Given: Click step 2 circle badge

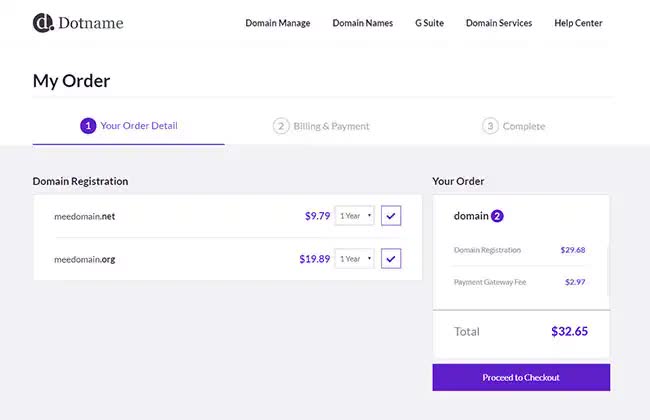Looking at the screenshot, I should point(281,126).
